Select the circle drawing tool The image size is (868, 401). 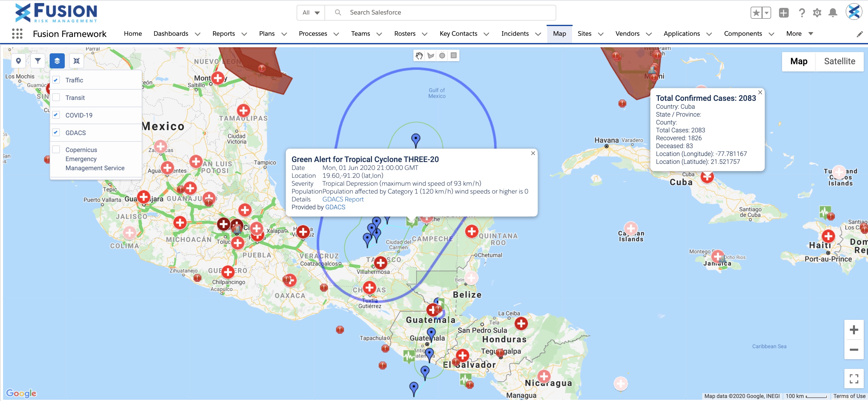442,56
